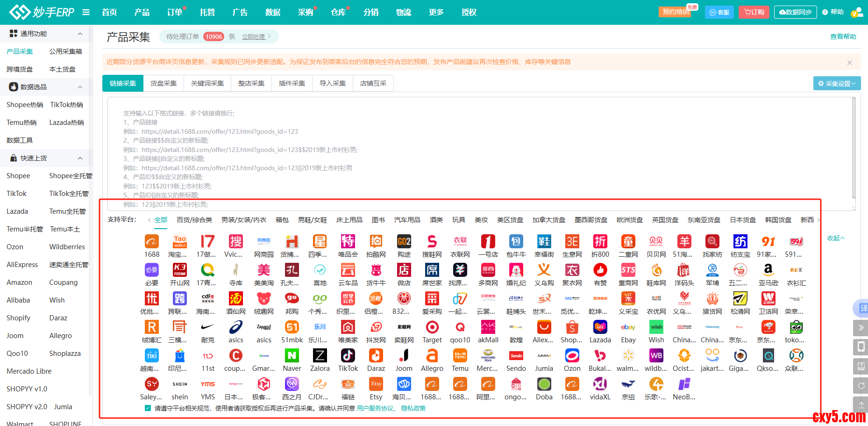Click the Temu platform icon
The image size is (868, 426).
pyautogui.click(x=460, y=356)
